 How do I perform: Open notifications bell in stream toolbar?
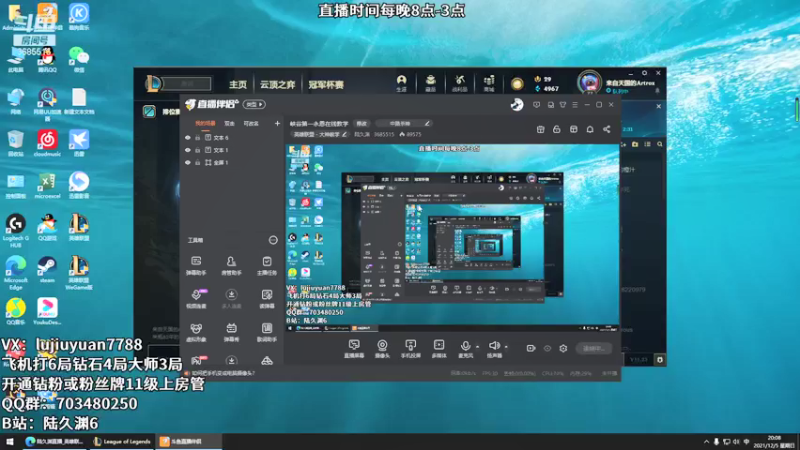(x=590, y=130)
